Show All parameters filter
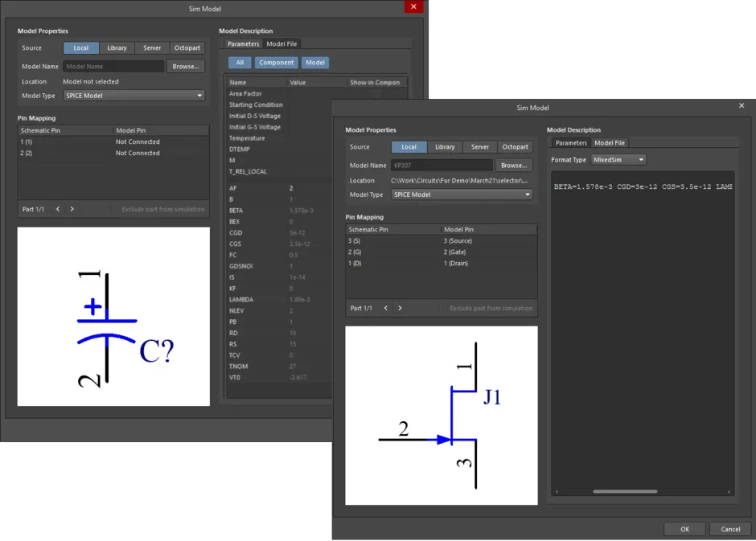The image size is (756, 541). click(x=240, y=63)
